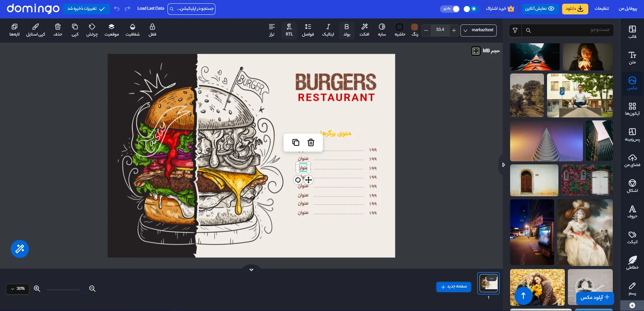Open the position (موقعیت) options
The height and width of the screenshot is (311, 644).
tap(111, 30)
